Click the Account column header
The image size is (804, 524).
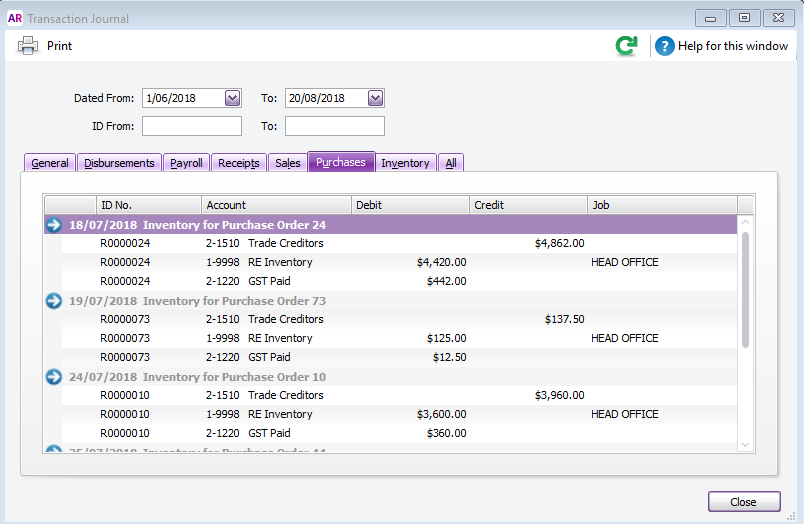point(276,205)
